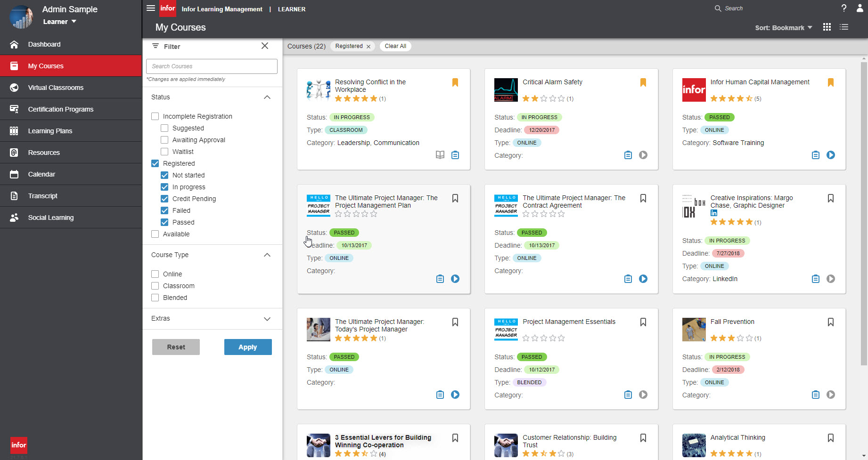This screenshot has width=868, height=460.
Task: Open the syllabus icon on Critical Alarm Safety
Action: pos(628,154)
